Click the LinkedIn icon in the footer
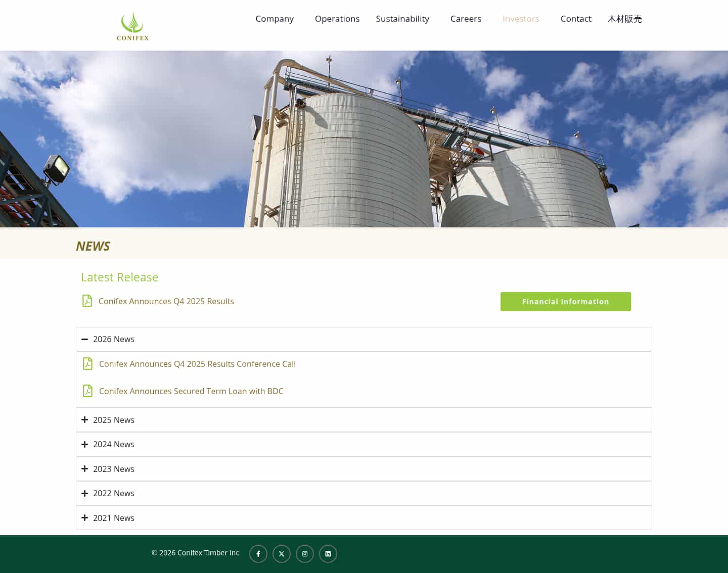 [328, 553]
